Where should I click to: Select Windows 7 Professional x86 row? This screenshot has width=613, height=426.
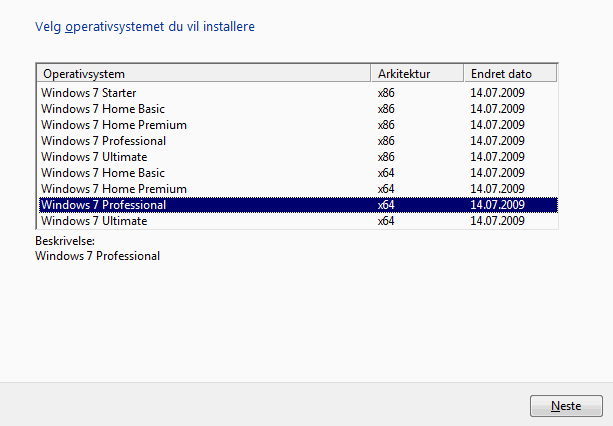298,141
